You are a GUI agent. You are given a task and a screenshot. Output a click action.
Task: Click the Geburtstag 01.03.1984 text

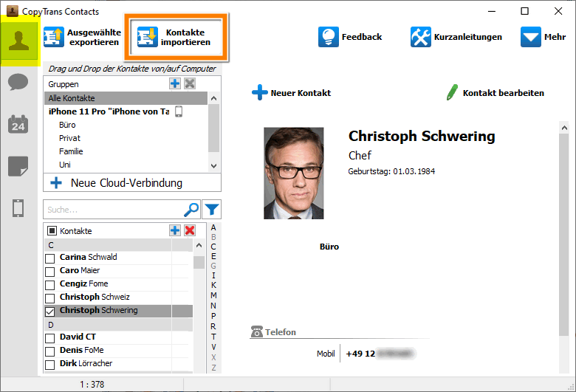pos(391,171)
